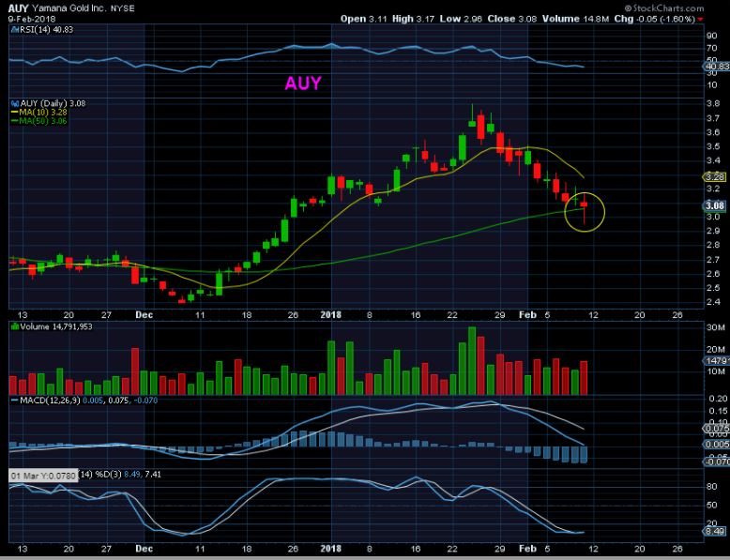
Task: Click the red down arrow beside Chg value
Action: 701,20
